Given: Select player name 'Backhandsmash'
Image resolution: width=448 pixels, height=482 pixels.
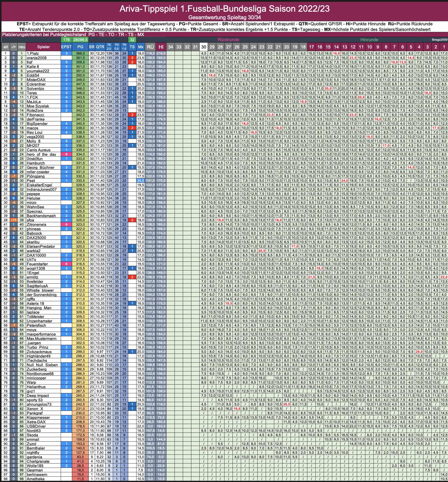Looking at the screenshot, I should click(41, 216).
